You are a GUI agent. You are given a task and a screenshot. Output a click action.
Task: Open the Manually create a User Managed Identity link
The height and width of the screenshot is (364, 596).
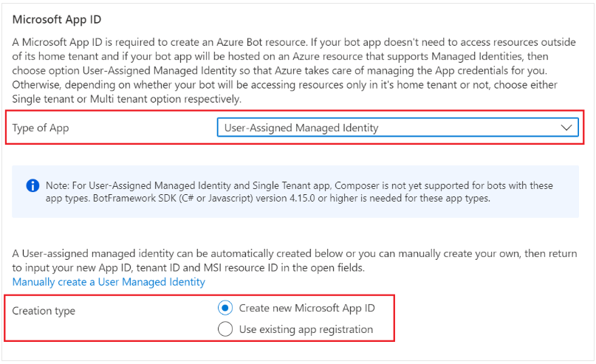click(x=109, y=282)
